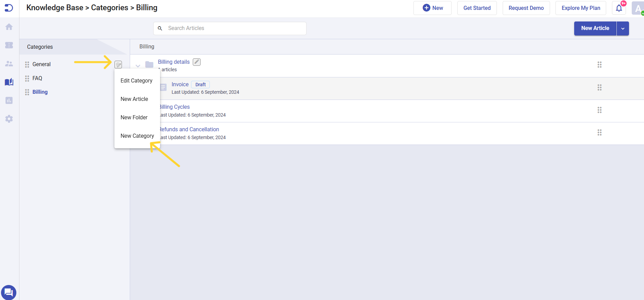Grab the drag handle for General category
644x300 pixels.
(27, 64)
